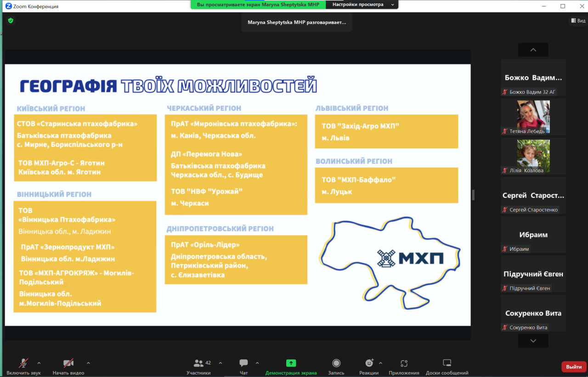Click 'ПрАТ «Миронівська птахофабрика»:' text
The height and width of the screenshot is (377, 588).
[234, 124]
